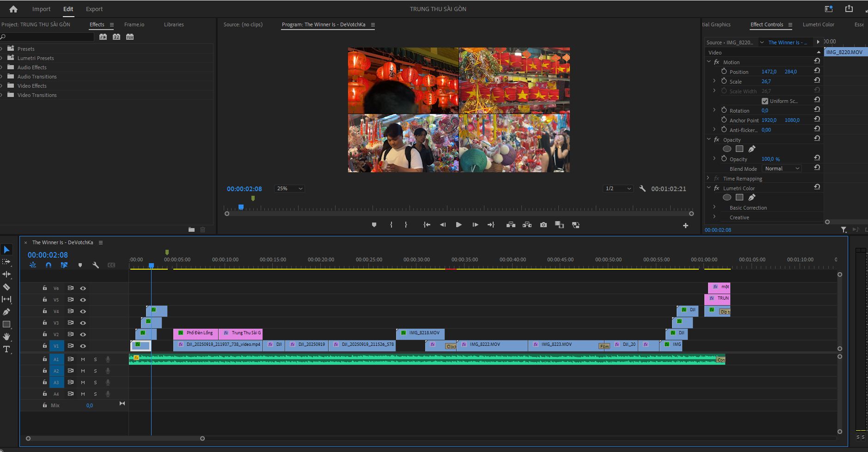
Task: Click Add Marker in timeline header
Action: (x=80, y=265)
